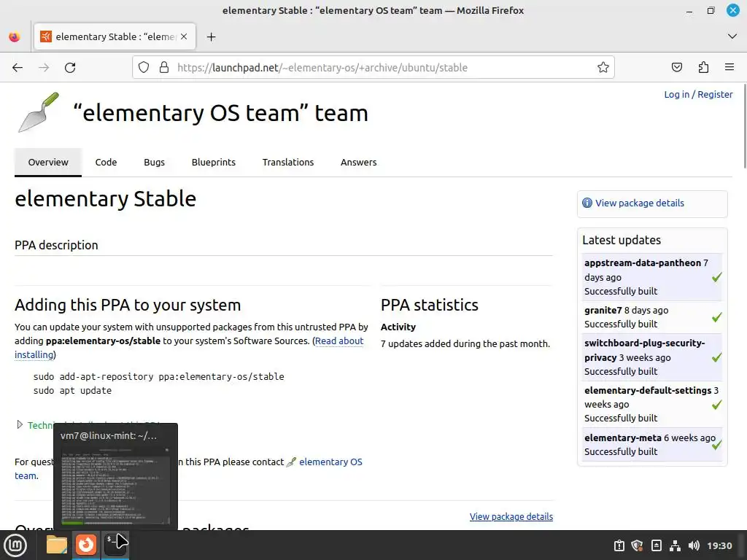
Task: Expand the Technical details disclosure triangle
Action: 20,424
